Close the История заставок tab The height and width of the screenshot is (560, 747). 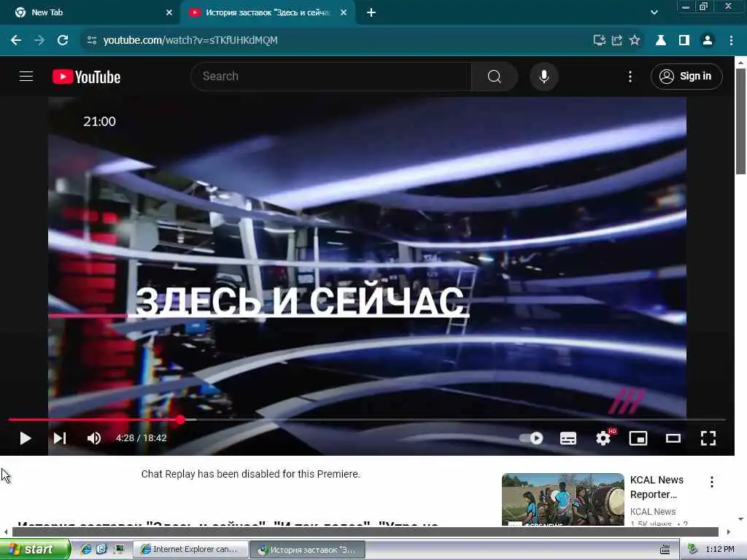point(344,12)
